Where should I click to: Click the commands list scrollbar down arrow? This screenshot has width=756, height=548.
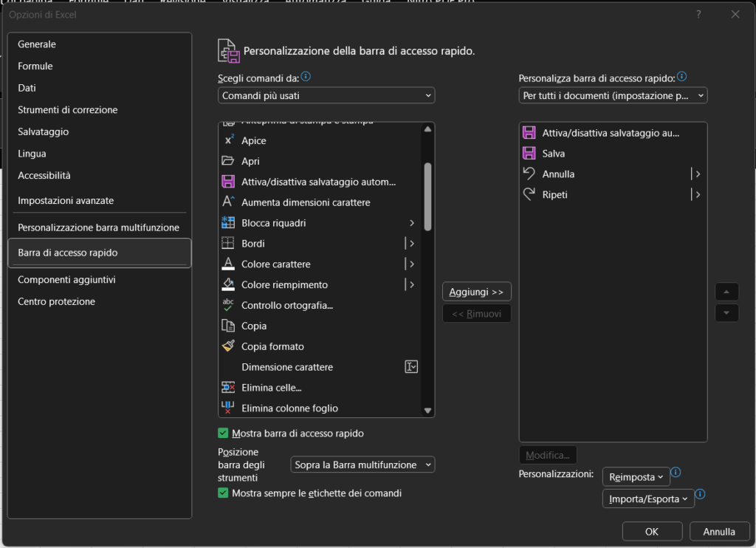pos(427,411)
